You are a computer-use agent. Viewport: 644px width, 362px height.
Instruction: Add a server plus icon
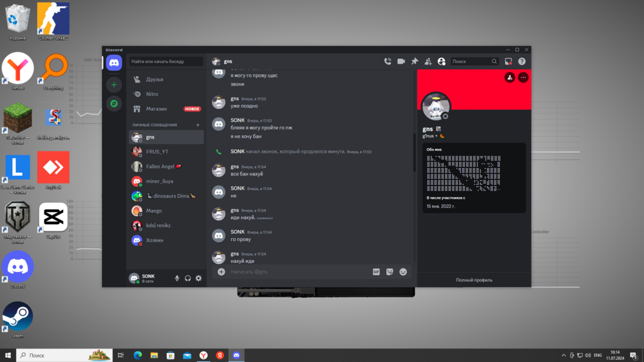pos(114,84)
